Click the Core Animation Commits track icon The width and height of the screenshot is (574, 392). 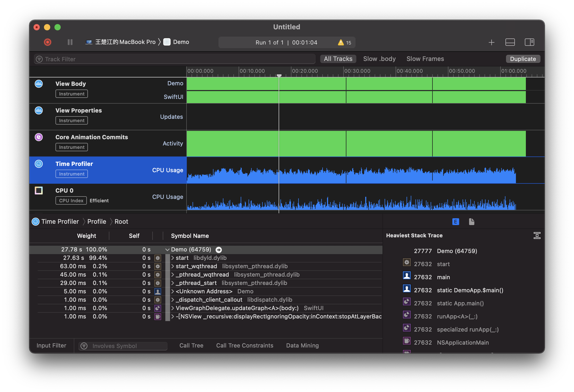[39, 137]
